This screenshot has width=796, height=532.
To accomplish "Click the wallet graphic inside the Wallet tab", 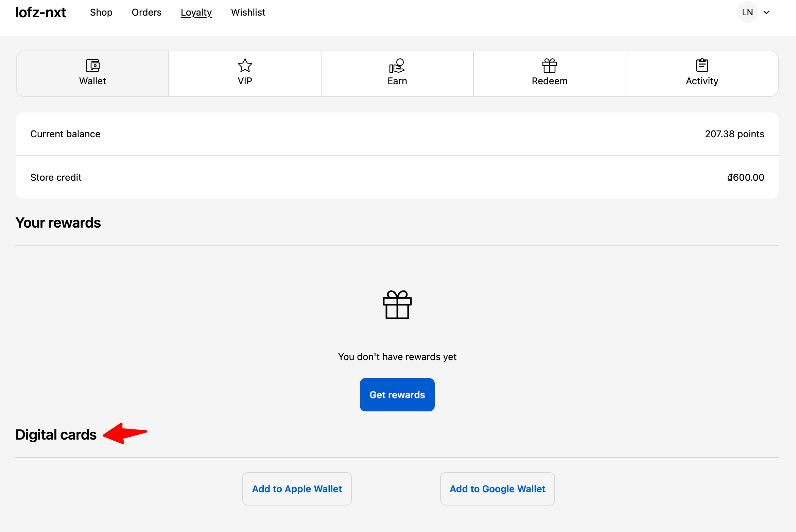I will [92, 65].
